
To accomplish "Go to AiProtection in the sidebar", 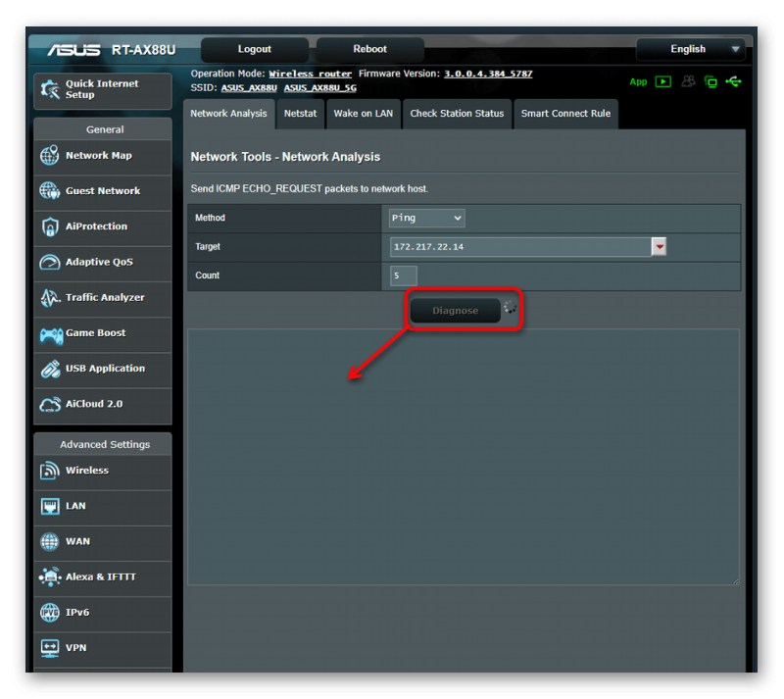I will (103, 226).
